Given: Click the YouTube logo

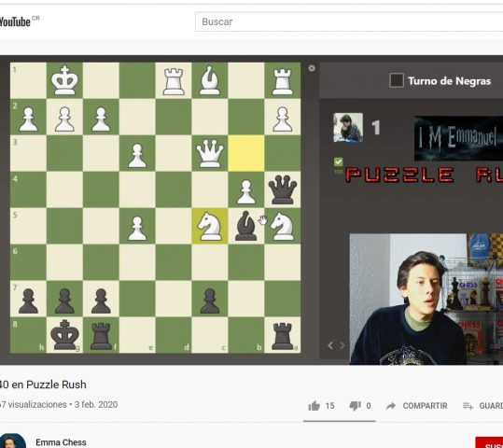Looking at the screenshot, I should 15,21.
